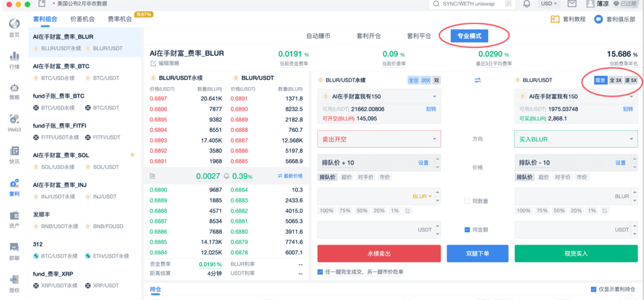Image resolution: width=644 pixels, height=300 pixels.
Task: Toggle the 同数量 checkbox
Action: point(467,201)
